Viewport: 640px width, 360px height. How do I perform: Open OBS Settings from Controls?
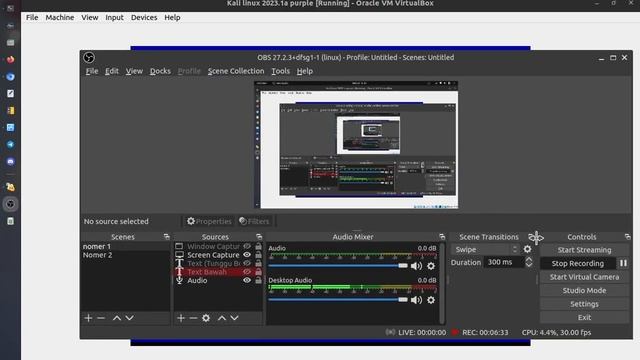(x=584, y=304)
